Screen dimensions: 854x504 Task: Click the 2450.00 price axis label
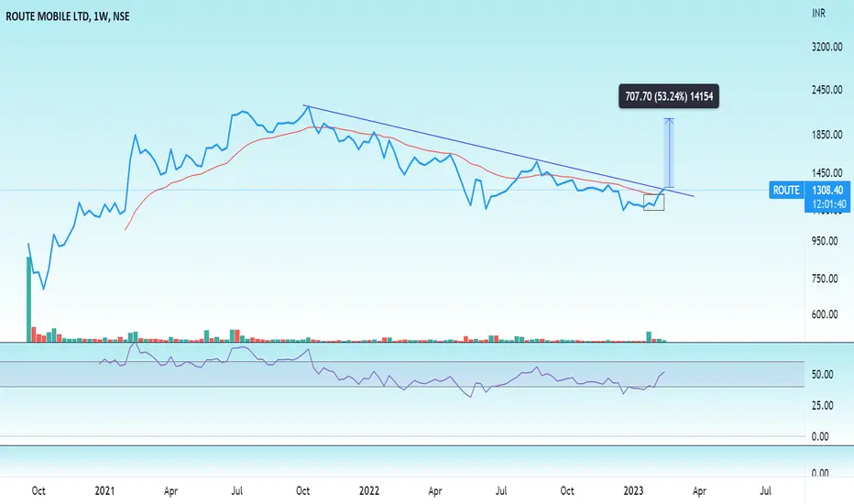[827, 90]
